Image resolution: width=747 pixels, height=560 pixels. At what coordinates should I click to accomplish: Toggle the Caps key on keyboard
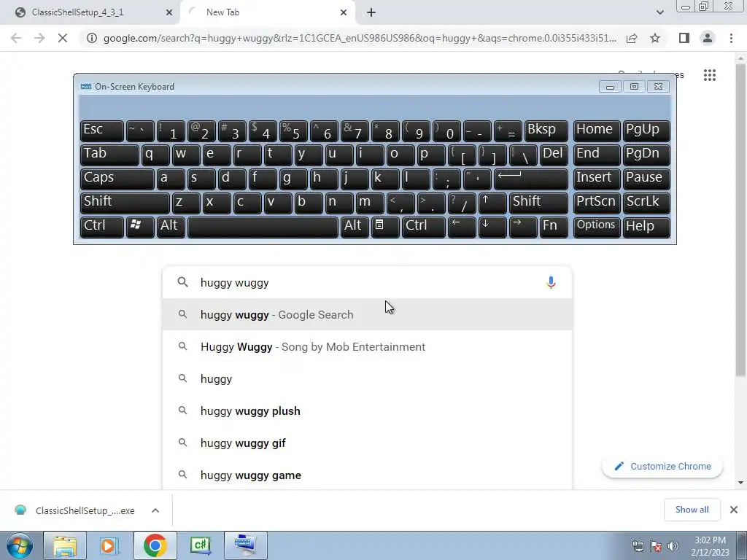[x=117, y=179]
